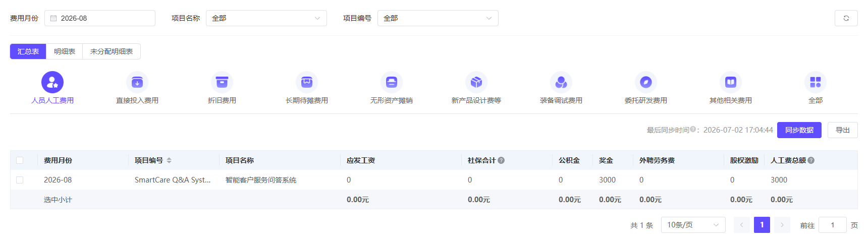Click the 新产品设计费等 cube icon
868x243 pixels.
476,82
